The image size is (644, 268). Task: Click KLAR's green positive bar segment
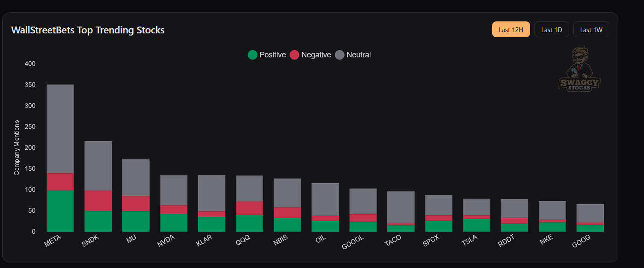[212, 224]
